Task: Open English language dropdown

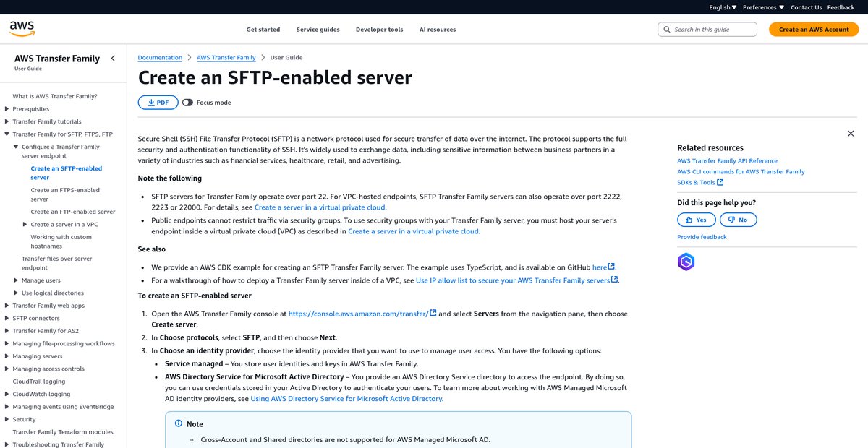Action: click(x=723, y=7)
